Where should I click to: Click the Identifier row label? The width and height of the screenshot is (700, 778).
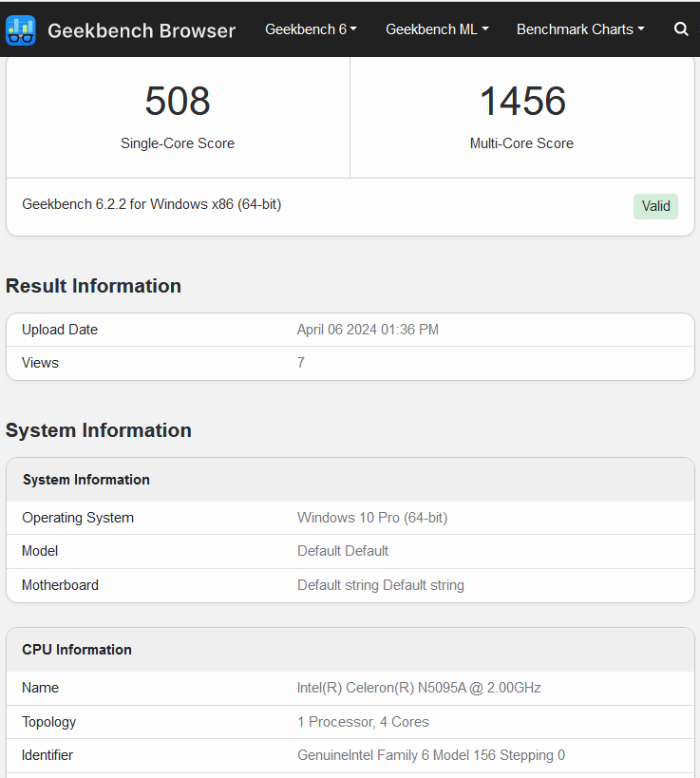47,755
